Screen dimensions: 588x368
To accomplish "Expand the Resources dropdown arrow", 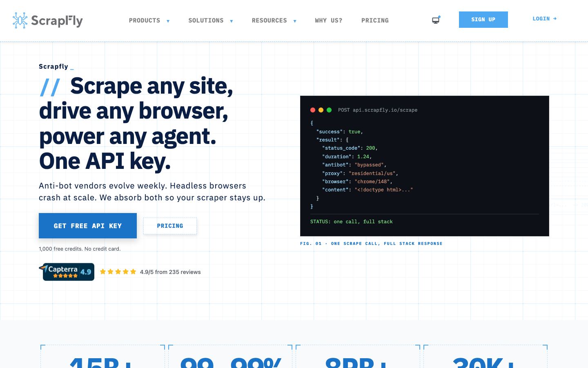I will pyautogui.click(x=295, y=21).
